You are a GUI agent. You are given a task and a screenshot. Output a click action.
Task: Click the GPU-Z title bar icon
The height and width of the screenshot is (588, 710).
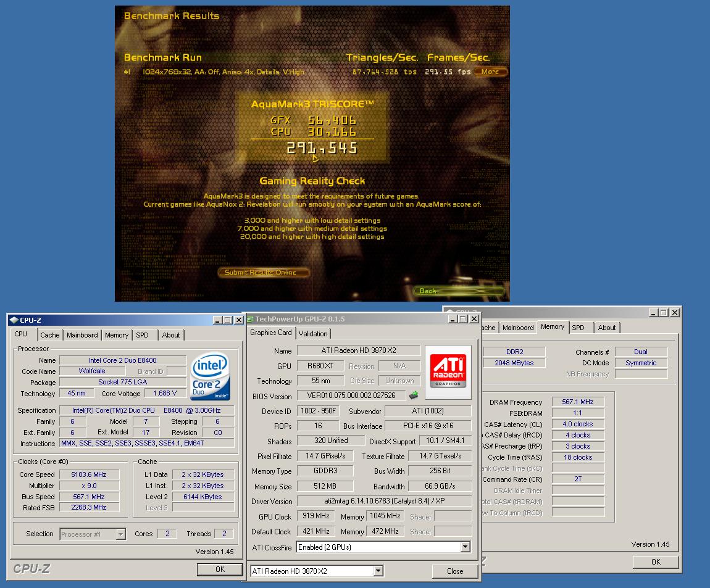tap(250, 319)
